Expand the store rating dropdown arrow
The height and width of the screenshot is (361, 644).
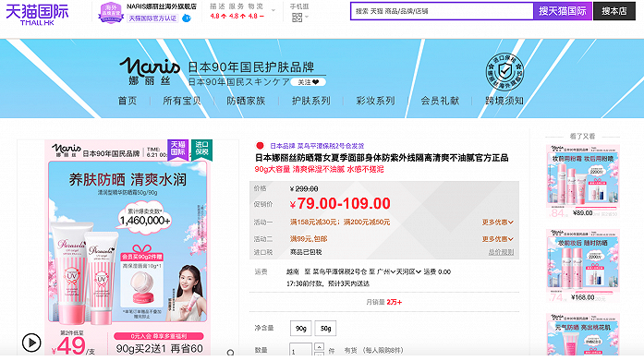point(273,10)
